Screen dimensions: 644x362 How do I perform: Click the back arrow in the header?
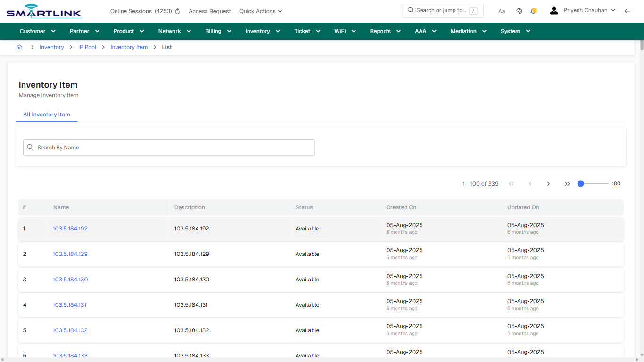[627, 11]
